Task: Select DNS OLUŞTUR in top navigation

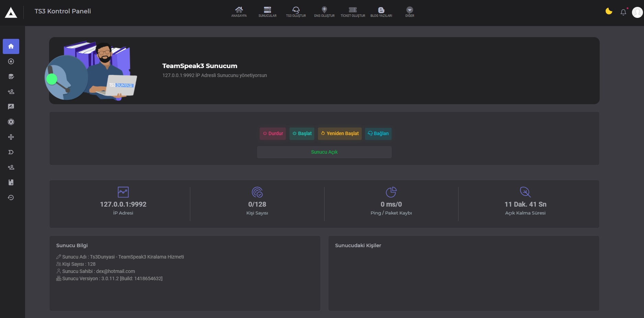Action: pos(324,12)
